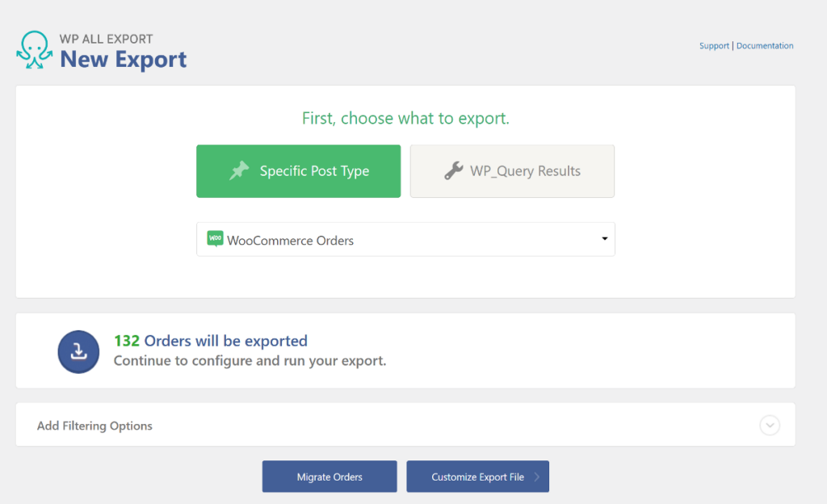Image resolution: width=827 pixels, height=504 pixels.
Task: Click the New Export heading
Action: click(122, 60)
